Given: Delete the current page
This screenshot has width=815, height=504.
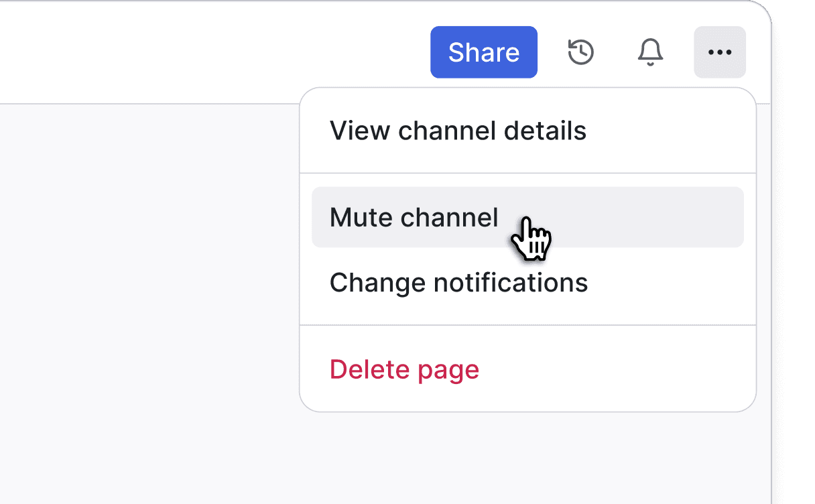Looking at the screenshot, I should (528, 369).
